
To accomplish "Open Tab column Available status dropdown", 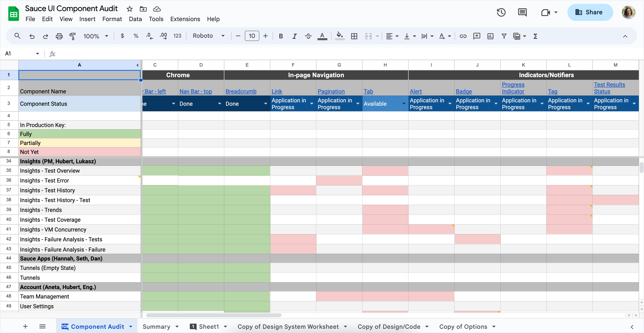I will click(403, 103).
